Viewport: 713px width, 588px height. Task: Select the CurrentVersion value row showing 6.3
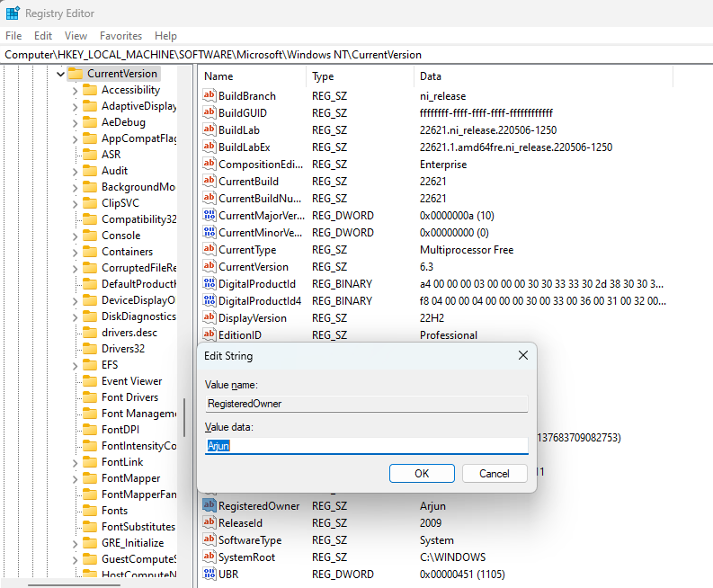(x=435, y=266)
